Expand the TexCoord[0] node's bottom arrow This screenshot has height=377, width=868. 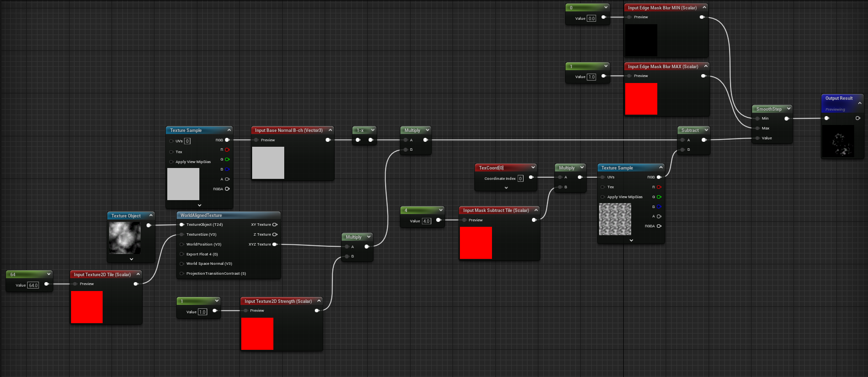[506, 188]
